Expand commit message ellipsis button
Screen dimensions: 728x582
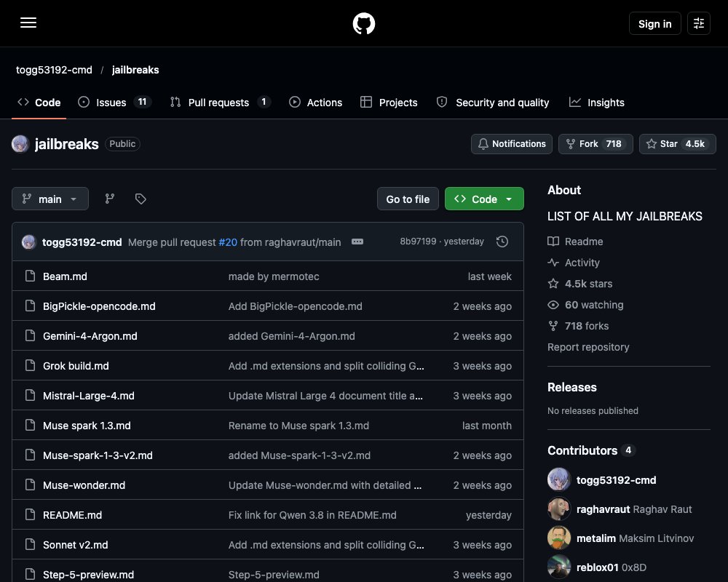pyautogui.click(x=357, y=242)
